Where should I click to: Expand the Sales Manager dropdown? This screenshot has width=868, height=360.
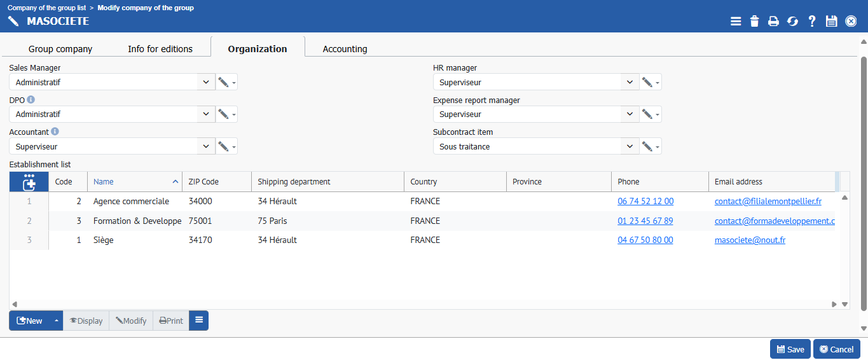pos(206,82)
